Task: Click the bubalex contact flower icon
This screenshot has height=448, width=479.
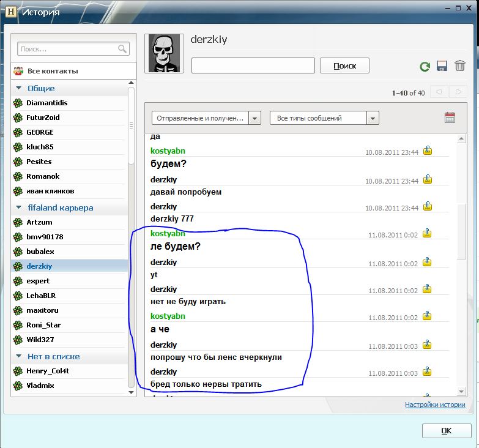Action: (18, 252)
